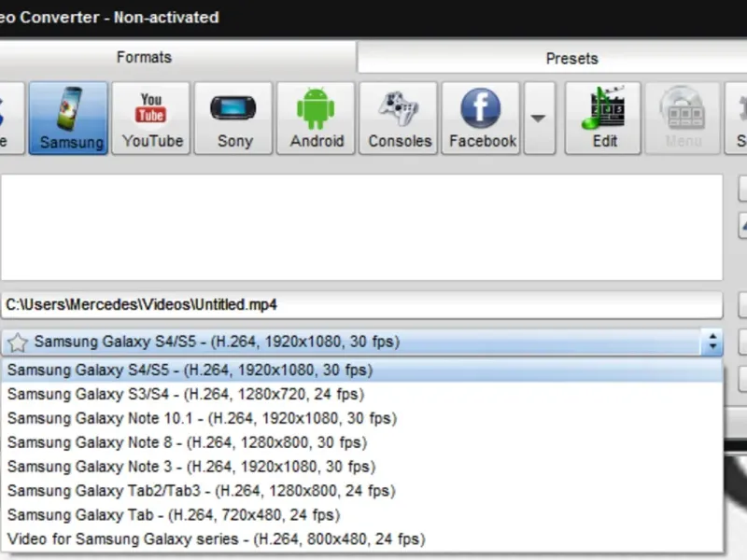The width and height of the screenshot is (747, 560).
Task: Choose Samsung Galaxy Note 10.1 preset
Action: pyautogui.click(x=362, y=418)
